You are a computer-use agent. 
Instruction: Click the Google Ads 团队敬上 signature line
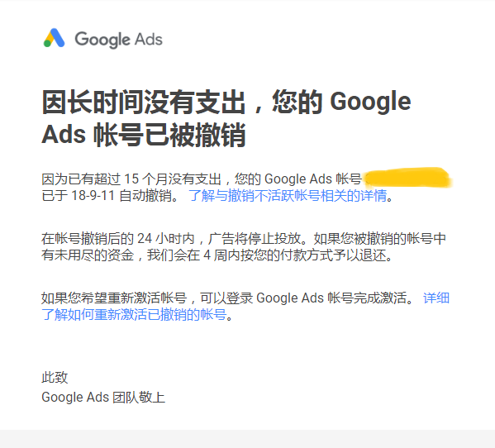[x=103, y=397]
